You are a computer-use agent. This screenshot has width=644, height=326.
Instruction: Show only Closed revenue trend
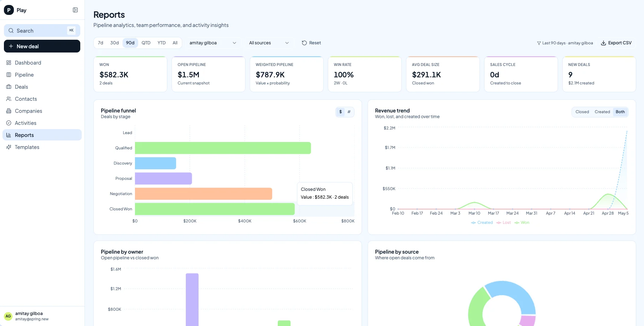pos(582,112)
